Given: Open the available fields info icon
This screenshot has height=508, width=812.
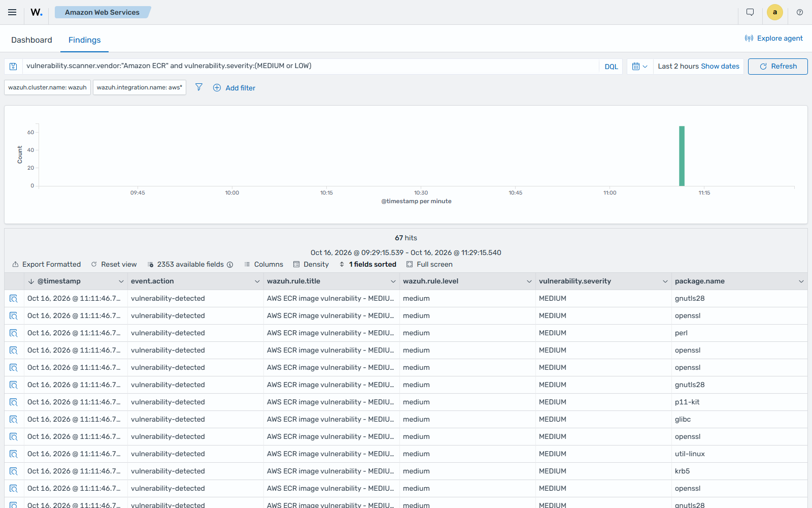Looking at the screenshot, I should pos(230,265).
